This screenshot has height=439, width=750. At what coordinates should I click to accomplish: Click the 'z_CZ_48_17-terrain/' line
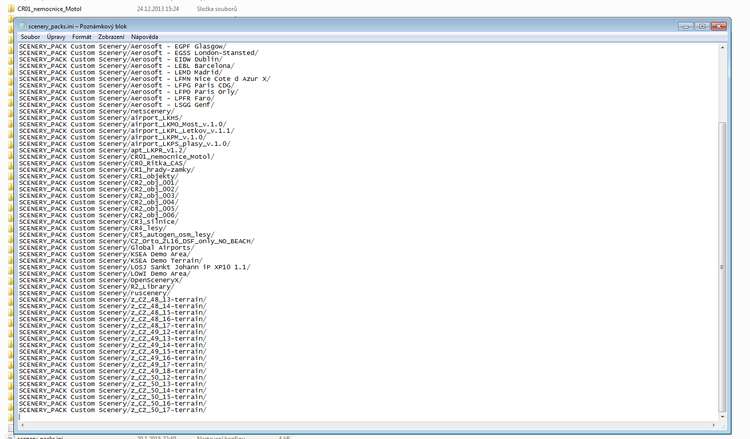(x=112, y=326)
